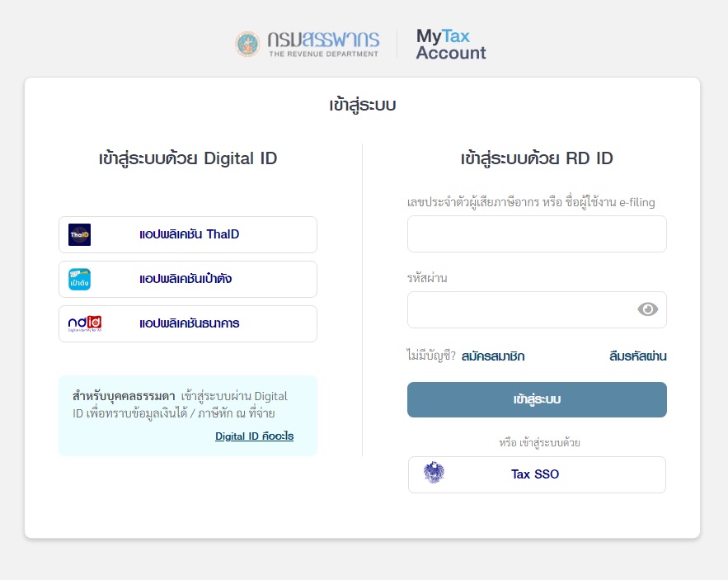Click the MyTax Account logo

tap(450, 45)
